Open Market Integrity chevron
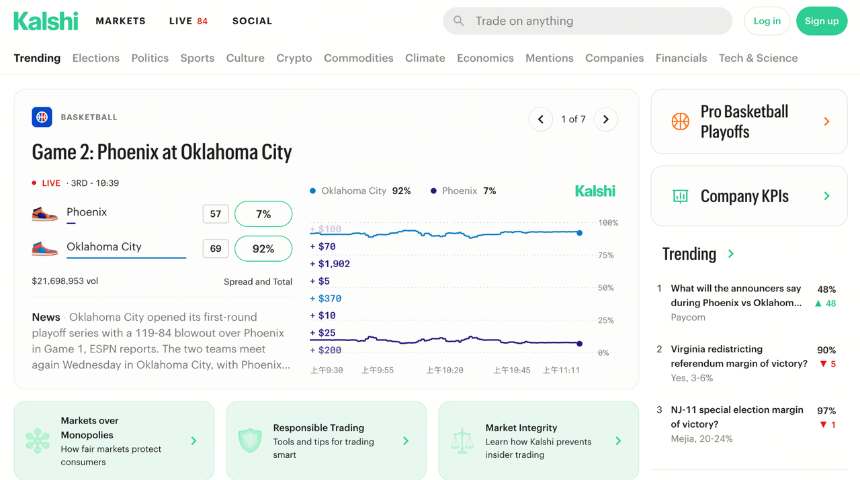Viewport: 860px width, 480px height. click(618, 441)
